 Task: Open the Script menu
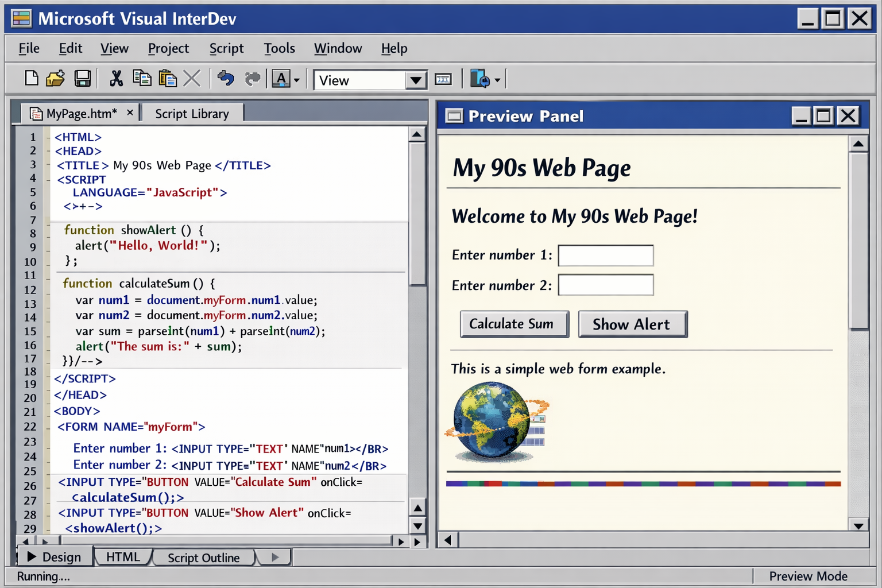click(226, 48)
